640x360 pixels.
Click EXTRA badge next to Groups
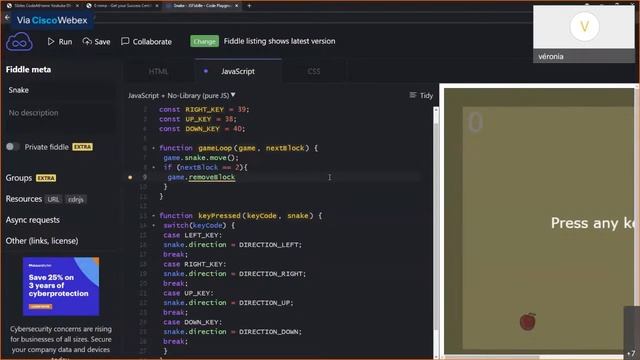click(46, 178)
